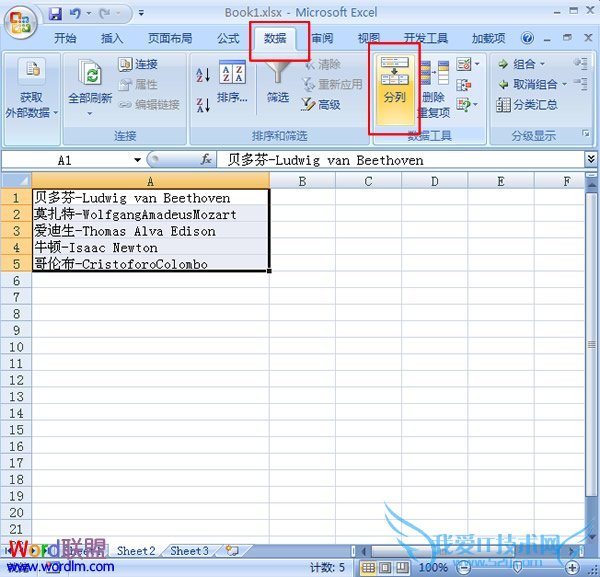Select cell with 莫扎特-WolfgangAmadeusMozart
Screen dimensions: 600x577
(150, 215)
